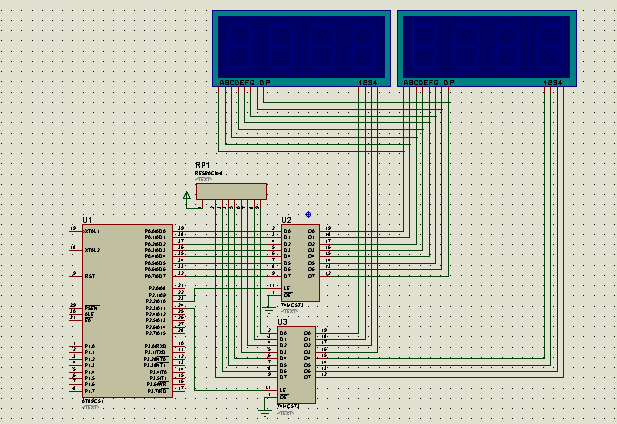Click the U1 reference label

(x=87, y=219)
